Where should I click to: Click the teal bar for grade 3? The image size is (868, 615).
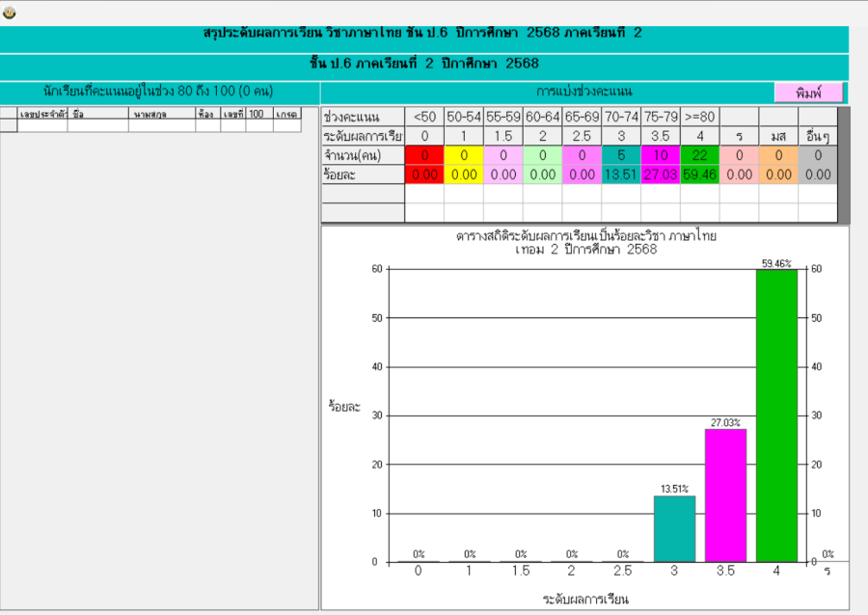tap(674, 528)
